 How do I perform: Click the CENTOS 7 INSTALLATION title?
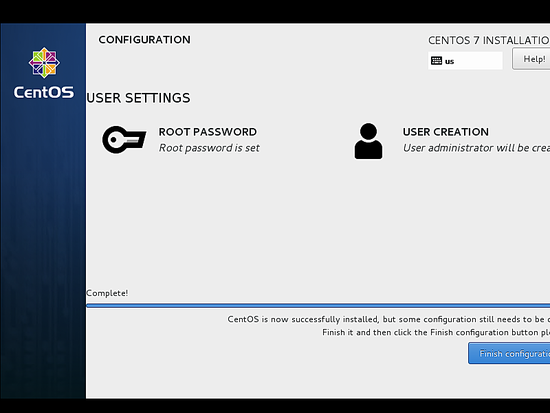[x=489, y=40]
